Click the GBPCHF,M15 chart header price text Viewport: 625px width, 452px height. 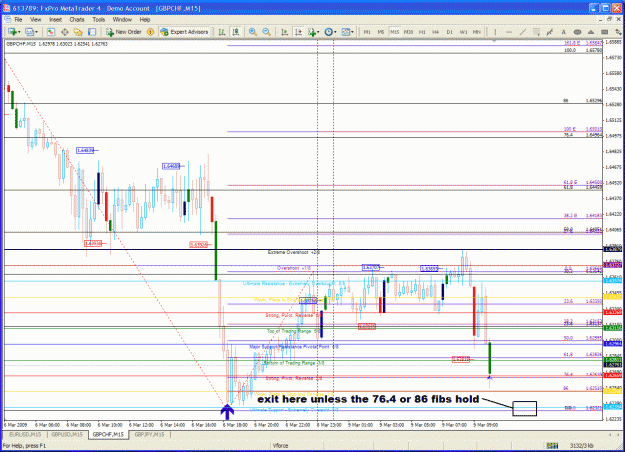click(x=57, y=44)
